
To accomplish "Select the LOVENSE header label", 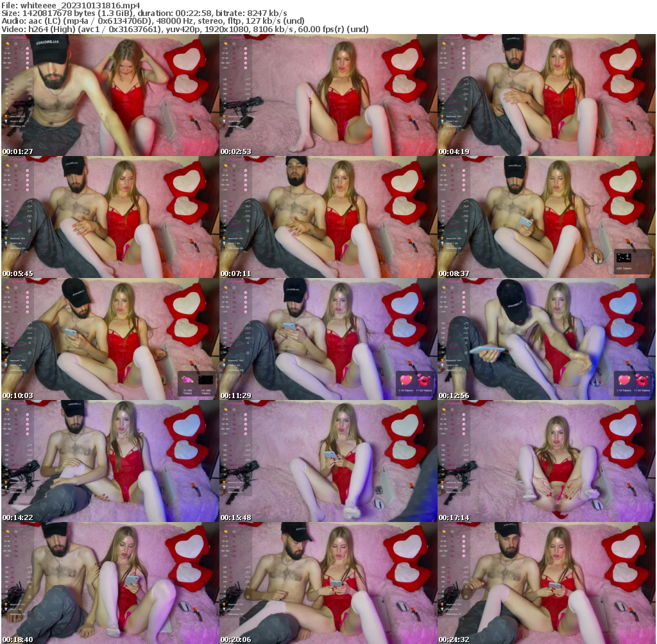I will tap(17, 37).
